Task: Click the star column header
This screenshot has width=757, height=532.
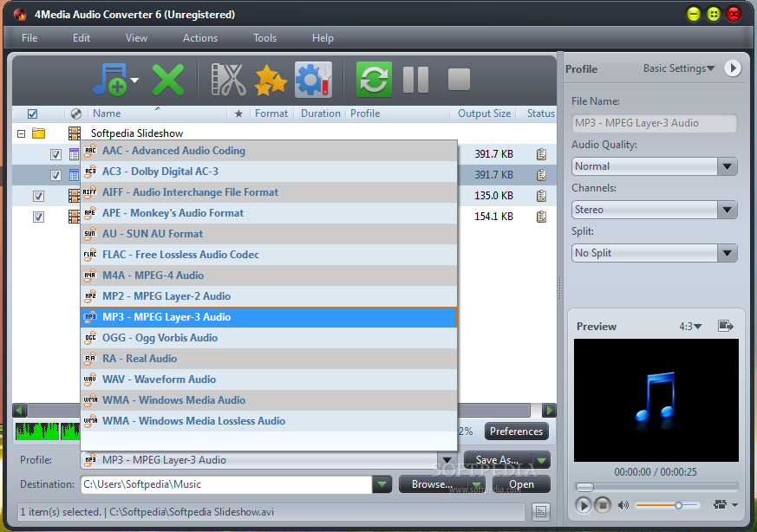Action: pos(238,114)
